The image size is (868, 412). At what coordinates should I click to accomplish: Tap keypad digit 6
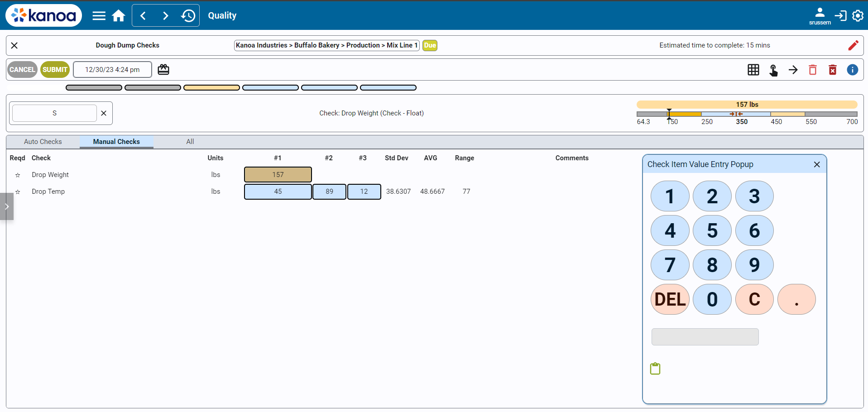click(x=754, y=230)
